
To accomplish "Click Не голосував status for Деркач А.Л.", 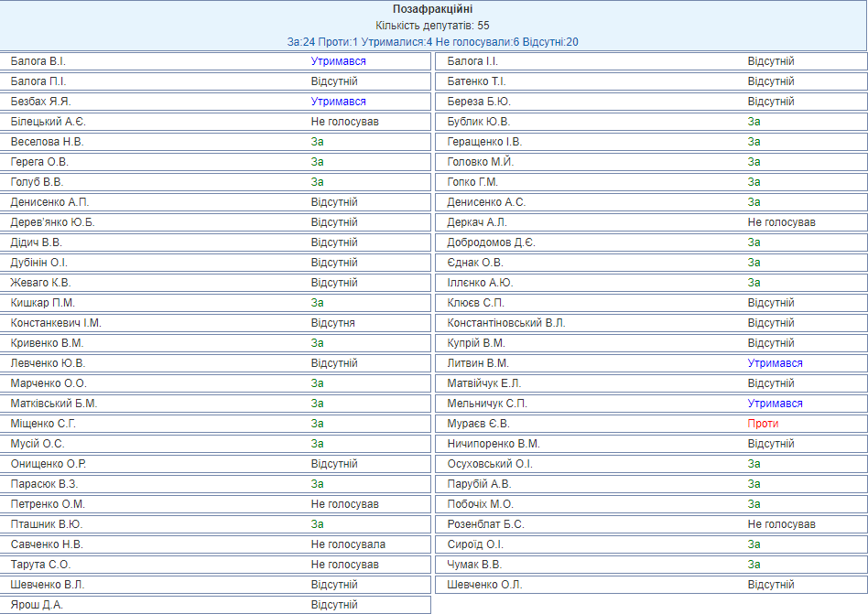I will (x=781, y=222).
